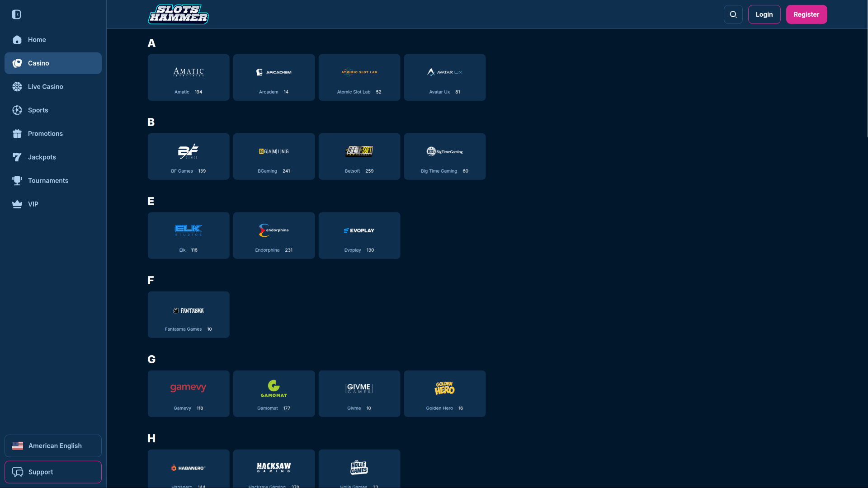
Task: Open the Sports section label
Action: (x=38, y=110)
